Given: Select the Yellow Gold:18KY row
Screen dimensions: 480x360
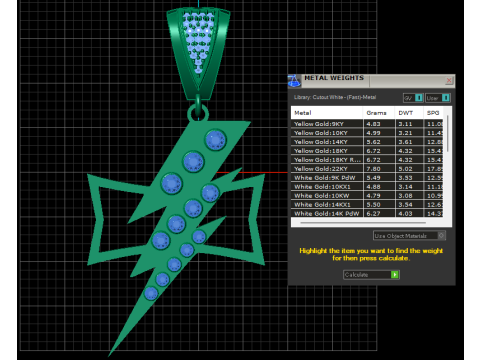Looking at the screenshot, I should click(367, 151).
